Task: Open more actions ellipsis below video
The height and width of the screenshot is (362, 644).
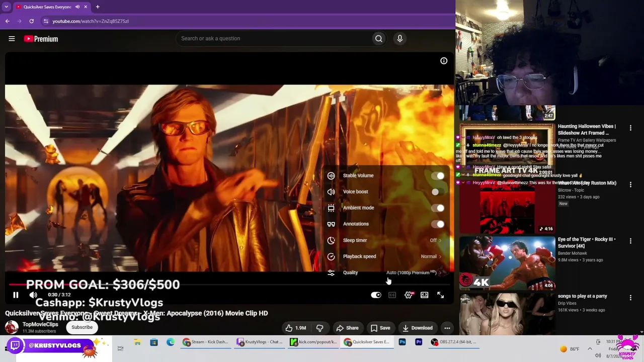Action: [447, 328]
